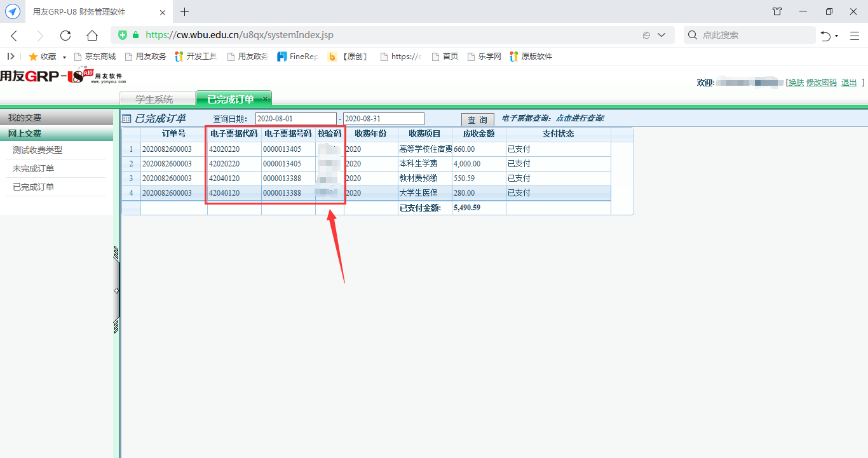Close the 已完成订单 tab with x
Viewport: 868px width, 458px height.
[x=266, y=98]
